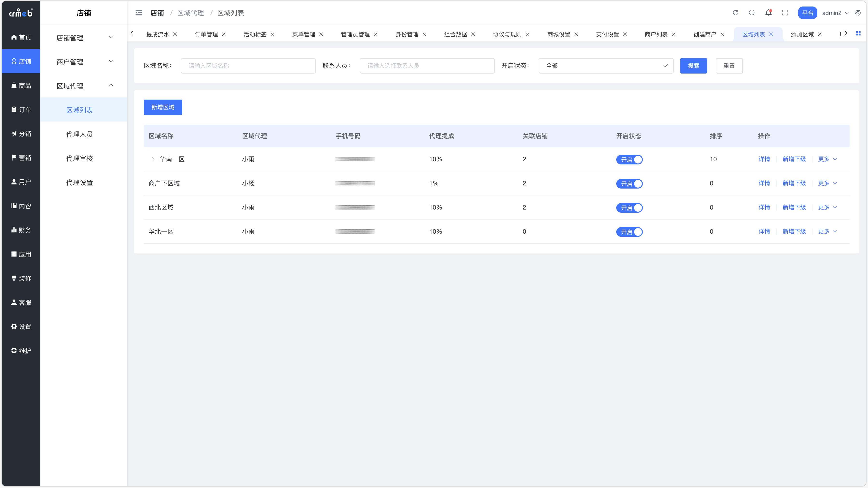Focus the 区域名称 input field
Viewport: 868px width, 488px height.
[248, 66]
